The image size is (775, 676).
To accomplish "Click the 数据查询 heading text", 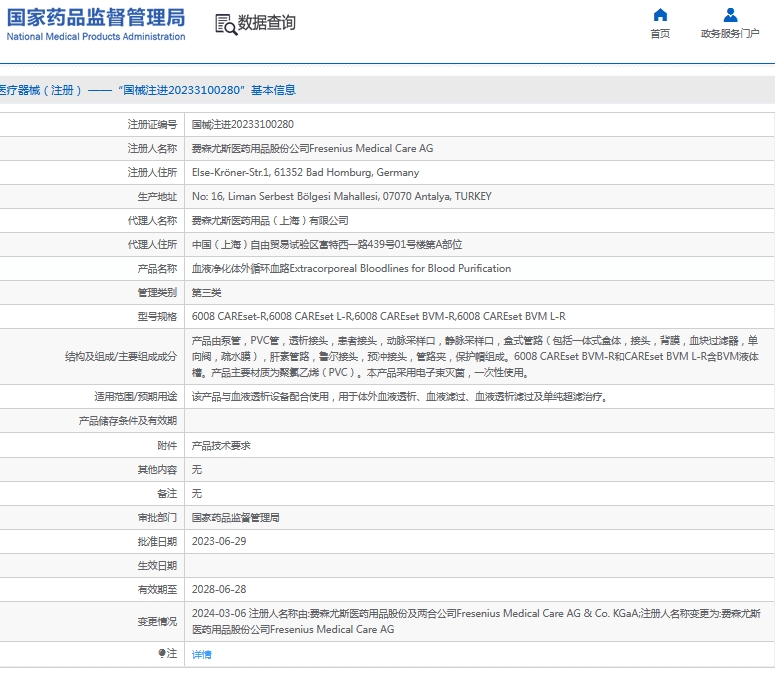I will point(267,23).
